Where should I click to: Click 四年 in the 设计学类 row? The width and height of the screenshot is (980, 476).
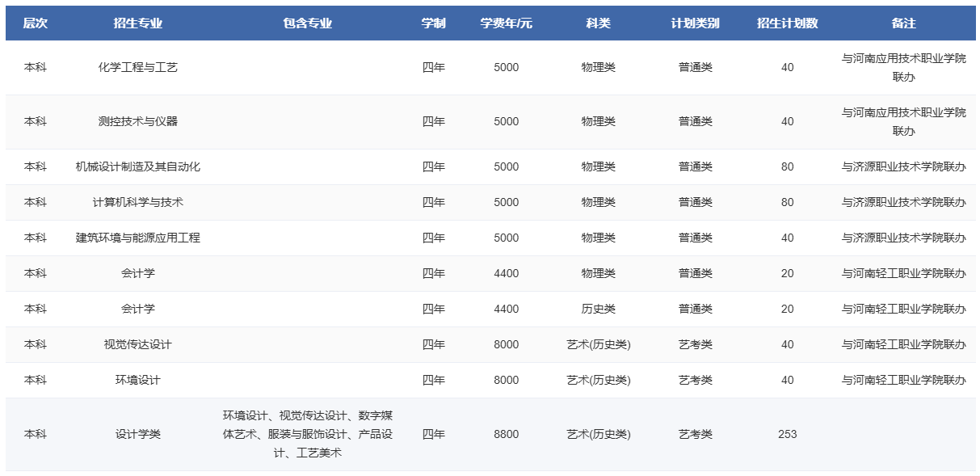[434, 434]
